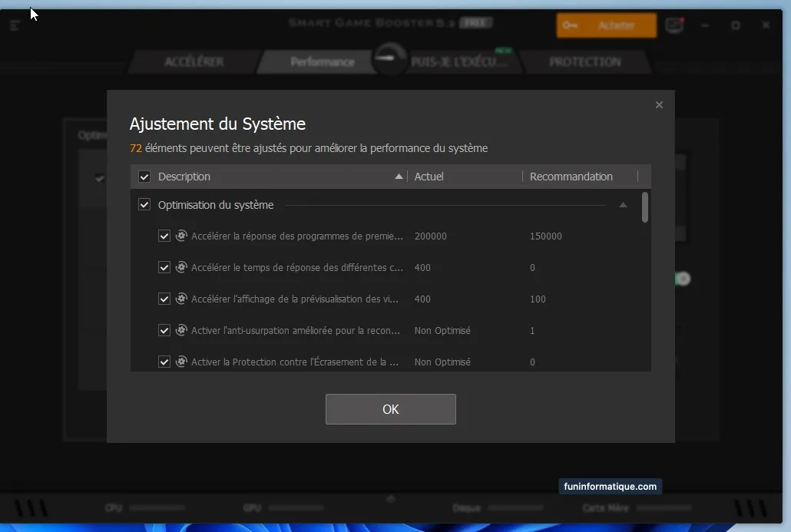The height and width of the screenshot is (532, 791).
Task: Open the hamburger menu in the title bar
Action: [x=15, y=25]
